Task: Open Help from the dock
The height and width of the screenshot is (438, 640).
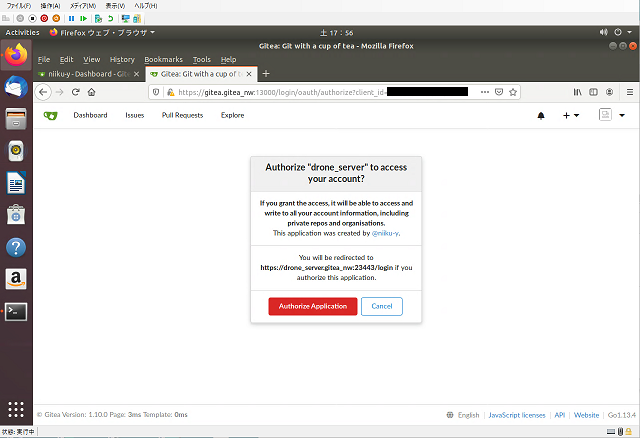Action: click(x=16, y=247)
